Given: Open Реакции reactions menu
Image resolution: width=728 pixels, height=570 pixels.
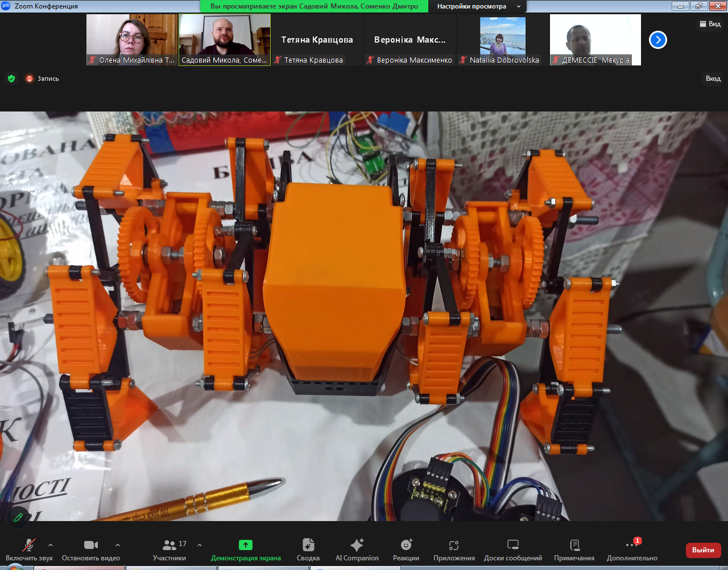Looking at the screenshot, I should (x=406, y=550).
